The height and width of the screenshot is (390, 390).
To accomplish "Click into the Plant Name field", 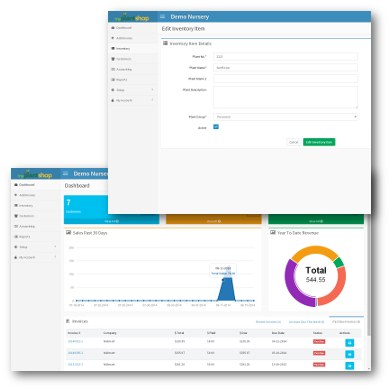I will point(285,68).
